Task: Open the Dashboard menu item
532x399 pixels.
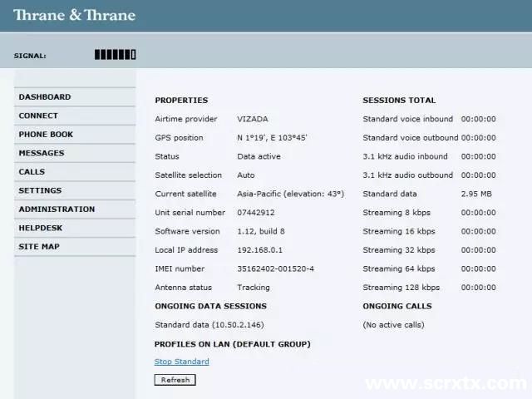Action: tap(45, 97)
